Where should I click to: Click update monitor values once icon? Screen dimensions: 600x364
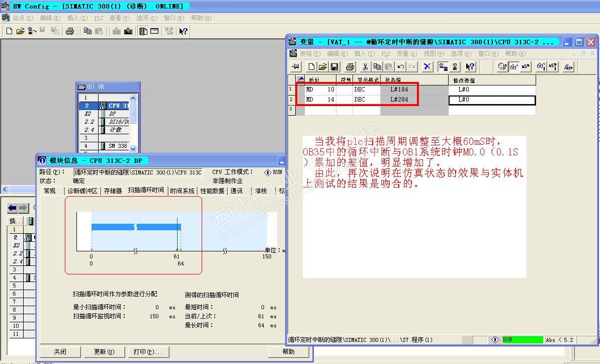tap(541, 67)
